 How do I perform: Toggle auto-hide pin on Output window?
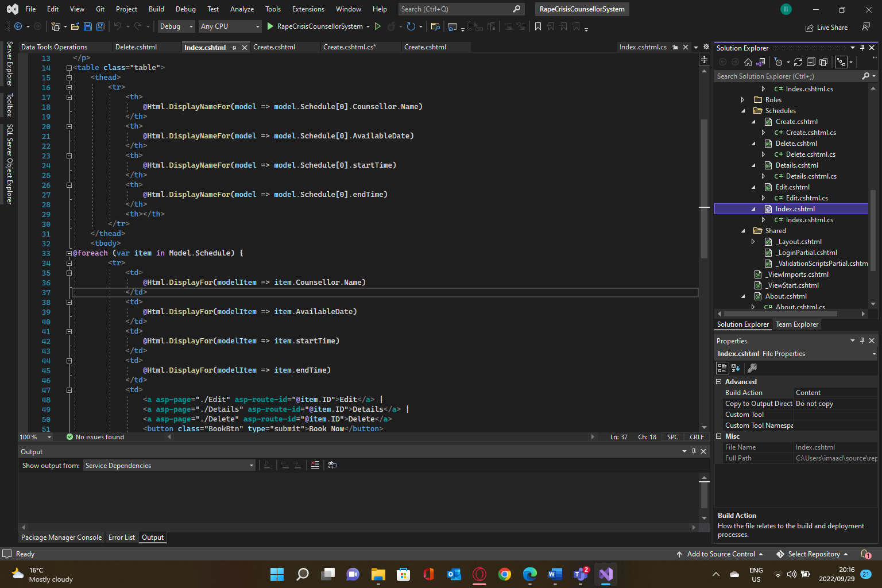(x=694, y=451)
